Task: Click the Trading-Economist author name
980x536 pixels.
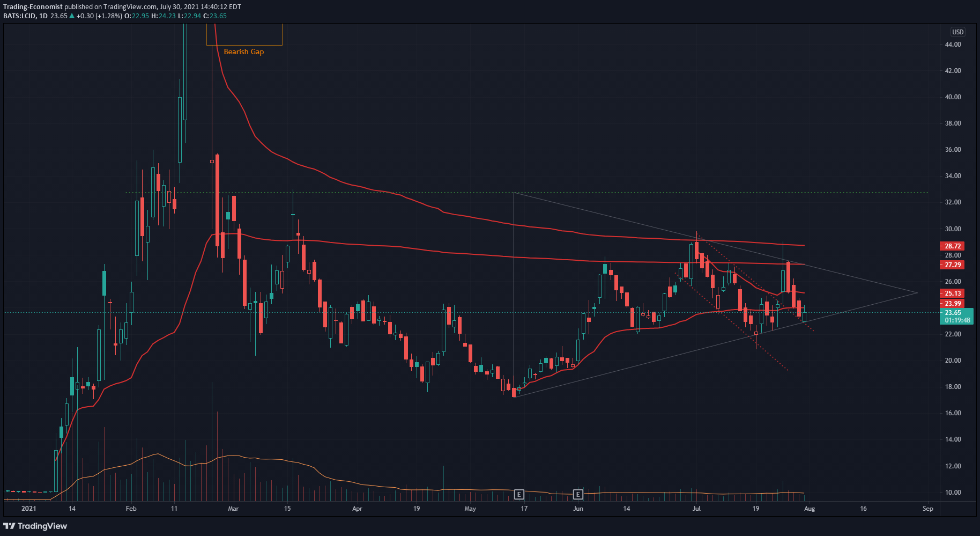Action: pos(33,7)
